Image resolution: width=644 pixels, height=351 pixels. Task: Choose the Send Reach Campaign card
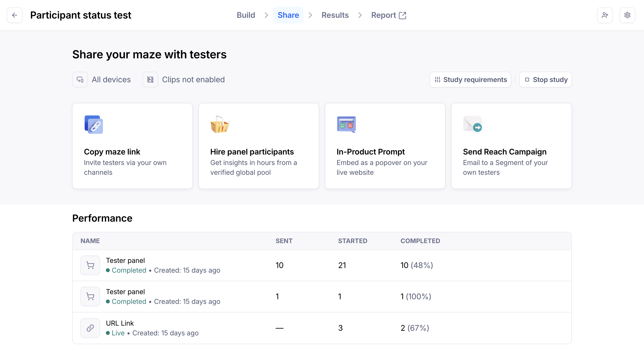pos(511,146)
